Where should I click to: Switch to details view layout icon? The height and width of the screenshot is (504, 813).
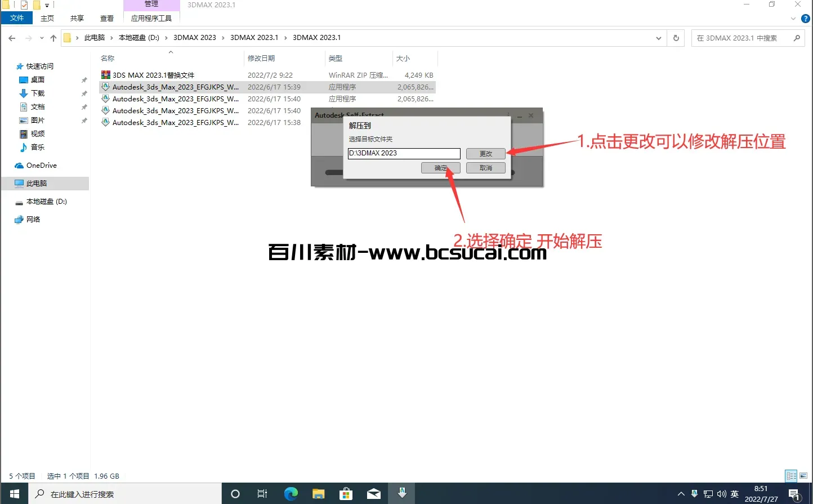791,476
